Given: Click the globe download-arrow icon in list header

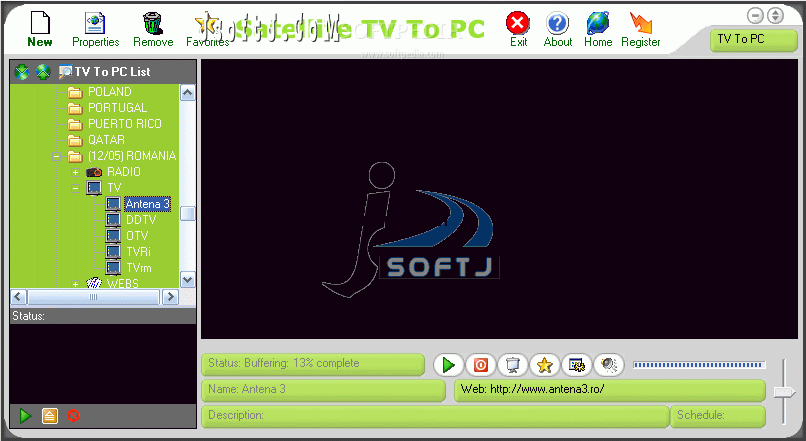Looking at the screenshot, I should (22, 72).
